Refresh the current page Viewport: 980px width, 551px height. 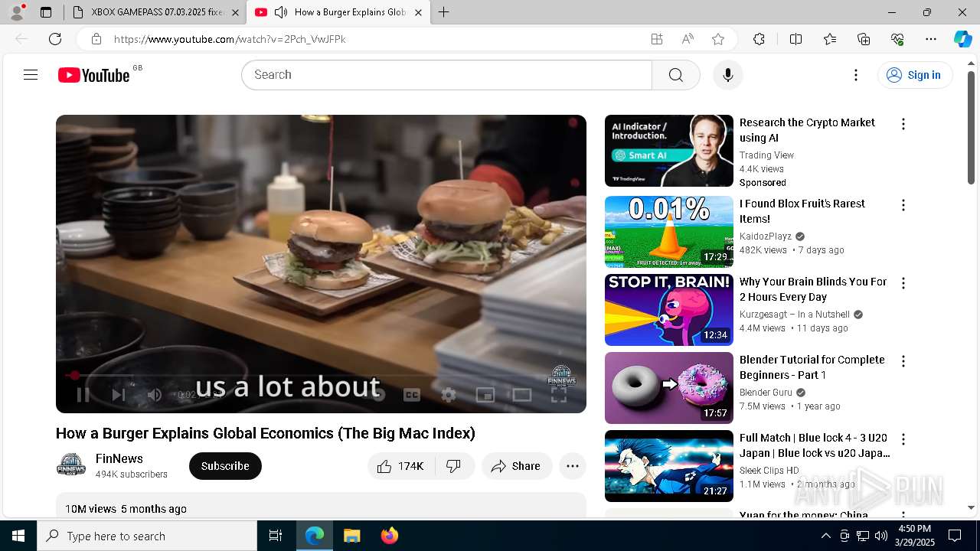[x=55, y=39]
